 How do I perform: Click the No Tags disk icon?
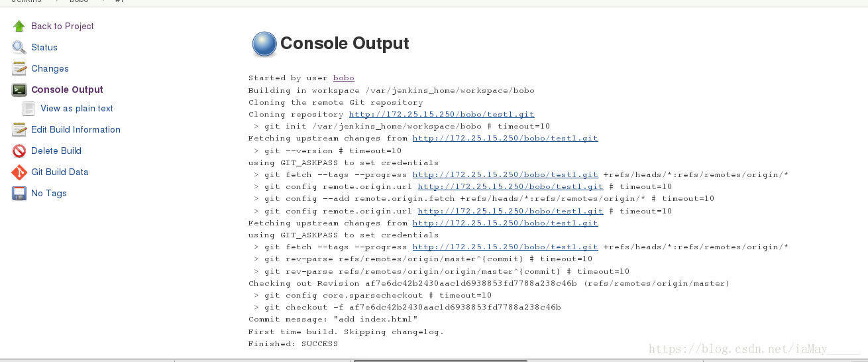[19, 193]
